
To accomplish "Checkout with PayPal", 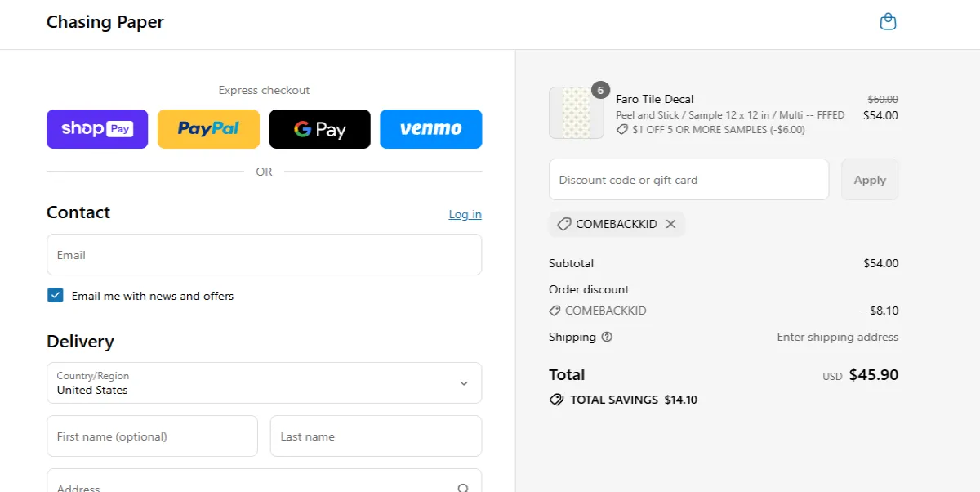I will [208, 128].
